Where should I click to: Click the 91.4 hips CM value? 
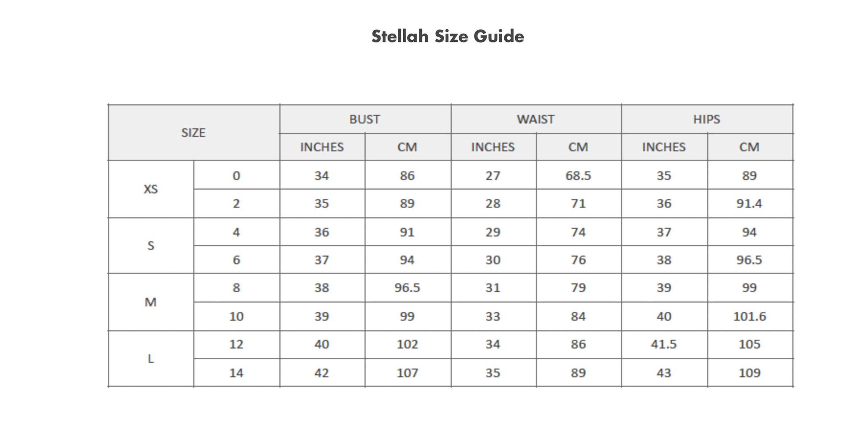[x=749, y=204]
